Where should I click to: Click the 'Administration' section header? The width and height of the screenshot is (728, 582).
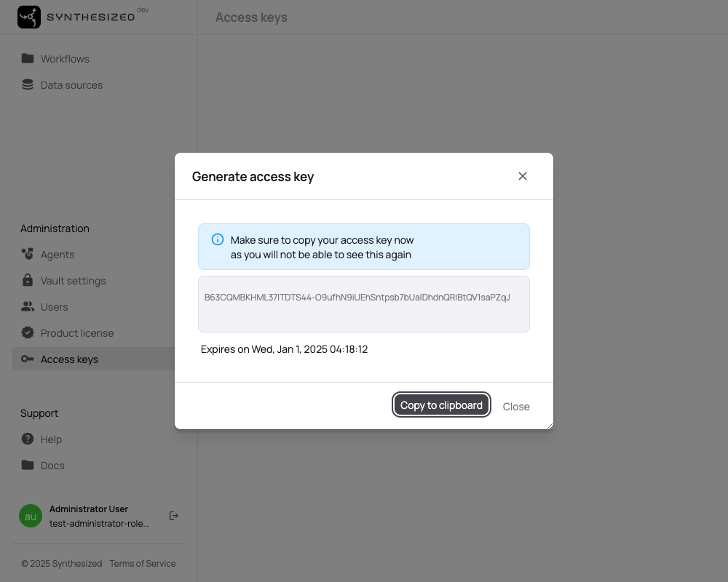[x=55, y=228]
